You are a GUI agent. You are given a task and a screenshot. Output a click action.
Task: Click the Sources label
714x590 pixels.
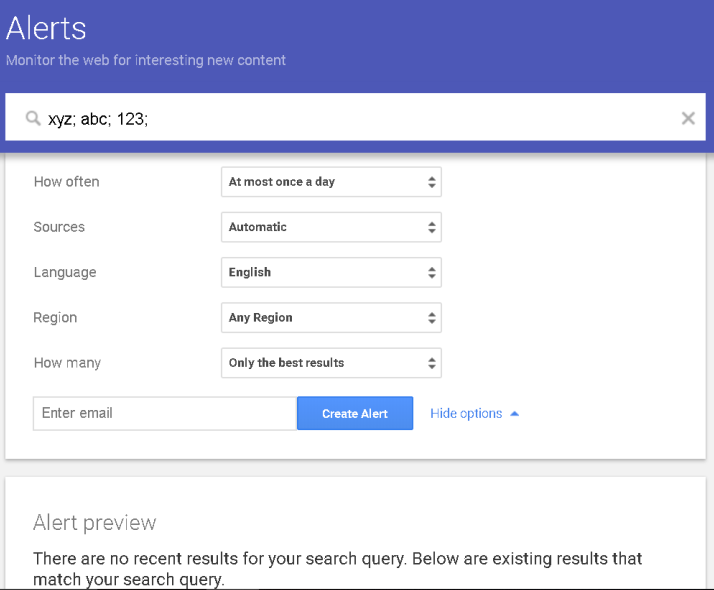[x=59, y=227]
